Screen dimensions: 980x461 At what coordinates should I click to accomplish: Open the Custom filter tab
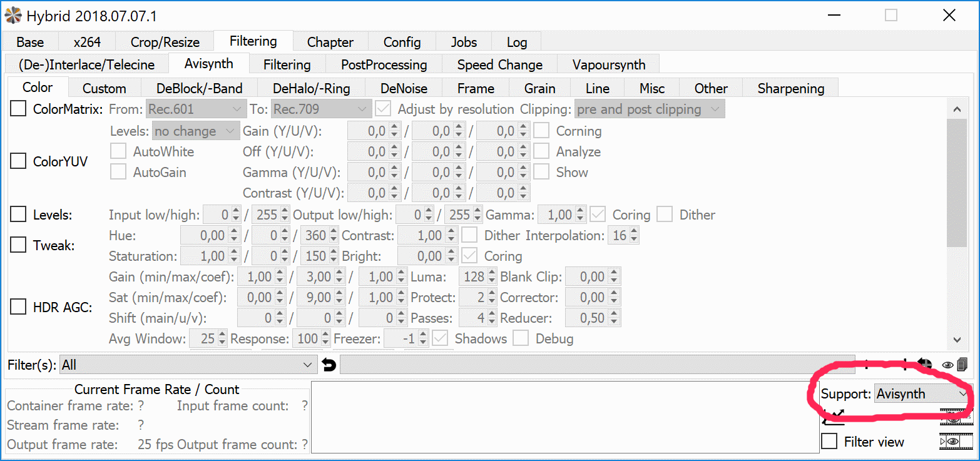coord(105,88)
